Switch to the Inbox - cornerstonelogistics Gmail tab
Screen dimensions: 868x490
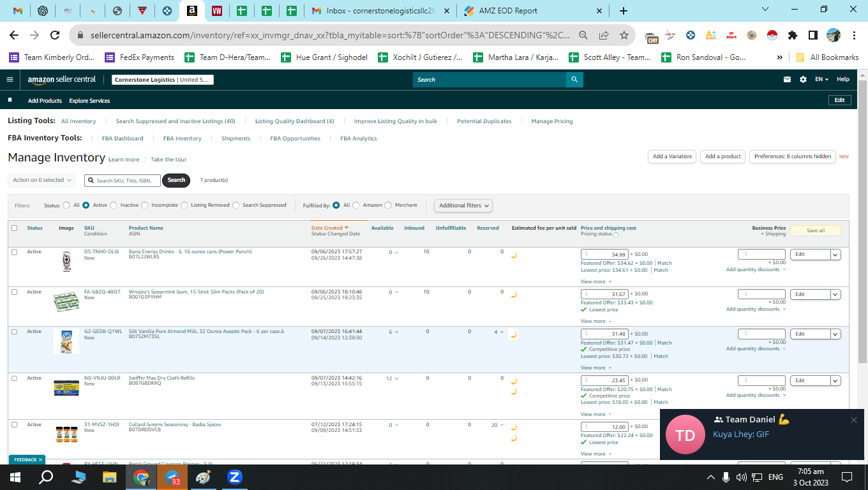[x=381, y=11]
